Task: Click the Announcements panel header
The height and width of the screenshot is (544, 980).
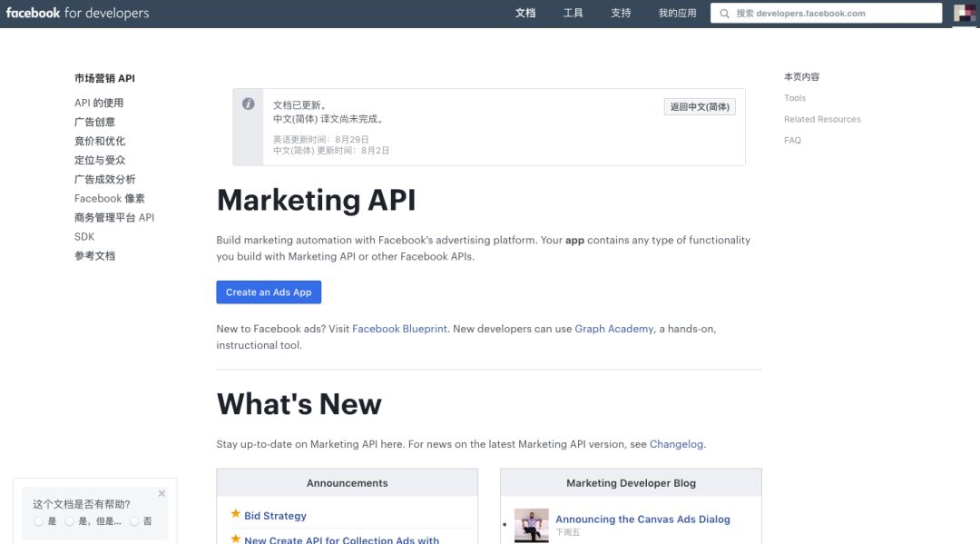Action: point(347,483)
